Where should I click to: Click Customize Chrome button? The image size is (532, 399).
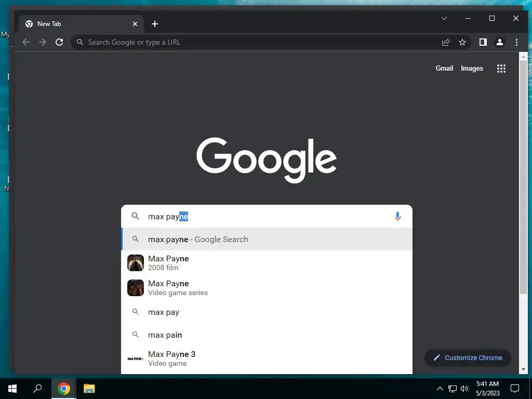[468, 357]
